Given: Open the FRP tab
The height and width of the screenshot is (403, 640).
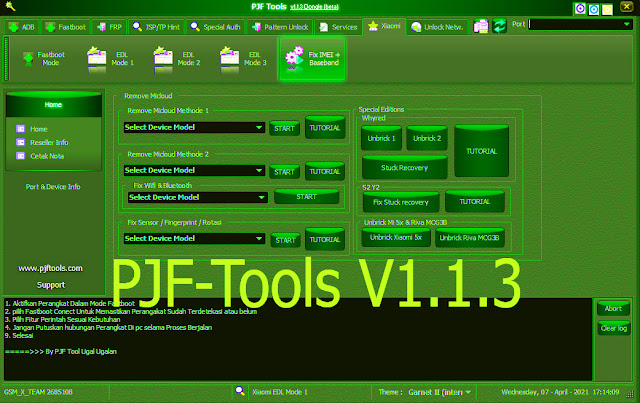Looking at the screenshot, I should point(109,27).
